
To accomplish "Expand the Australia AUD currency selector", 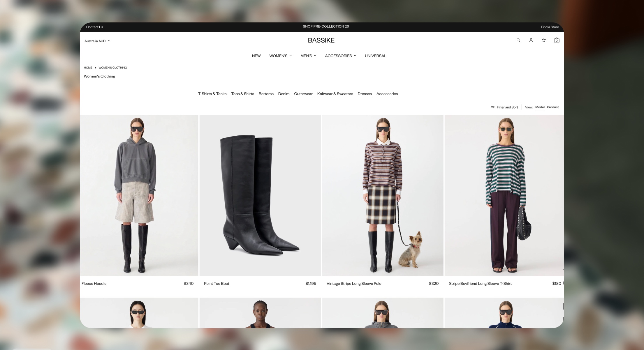I will 97,41.
